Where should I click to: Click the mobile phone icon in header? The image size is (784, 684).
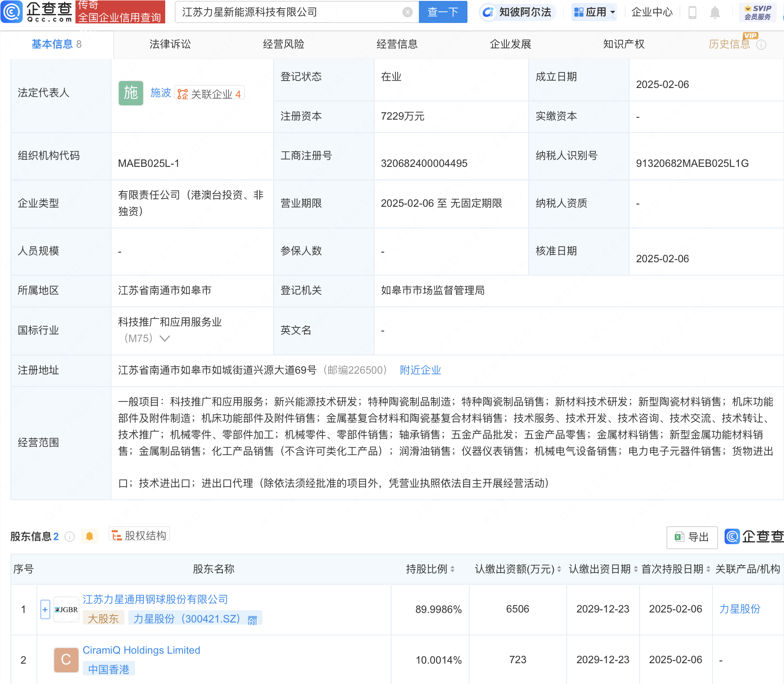(692, 12)
